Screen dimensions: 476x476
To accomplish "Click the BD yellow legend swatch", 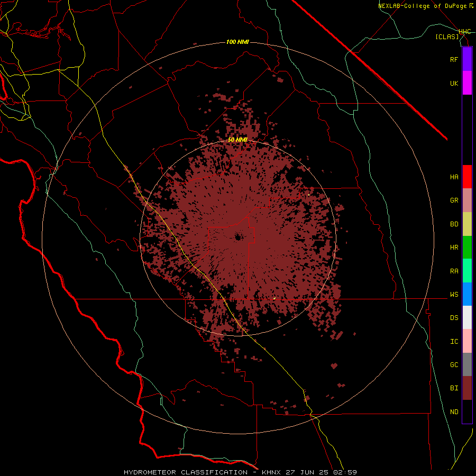I will [467, 224].
